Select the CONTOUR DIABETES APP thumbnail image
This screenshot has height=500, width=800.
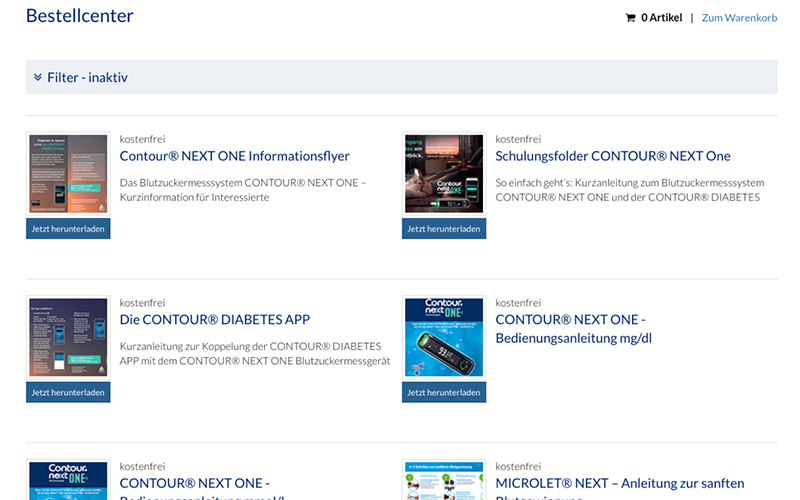click(x=68, y=337)
